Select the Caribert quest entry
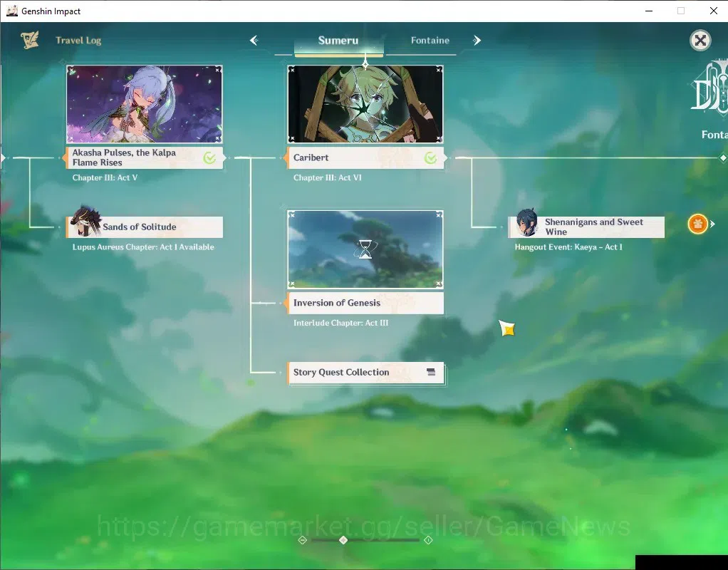Image resolution: width=728 pixels, height=570 pixels. [365, 157]
